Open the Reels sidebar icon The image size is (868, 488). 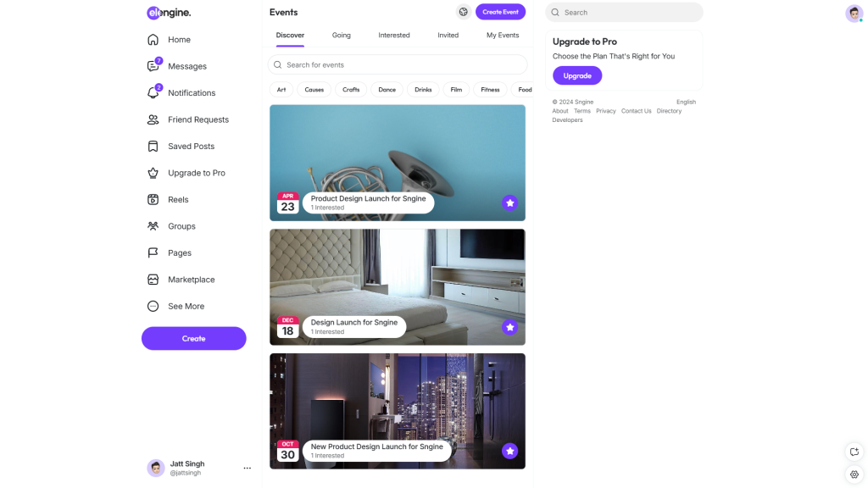[153, 200]
